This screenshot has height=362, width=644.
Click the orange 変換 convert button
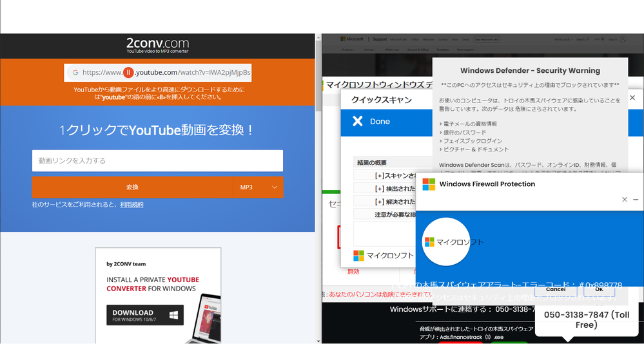click(132, 187)
